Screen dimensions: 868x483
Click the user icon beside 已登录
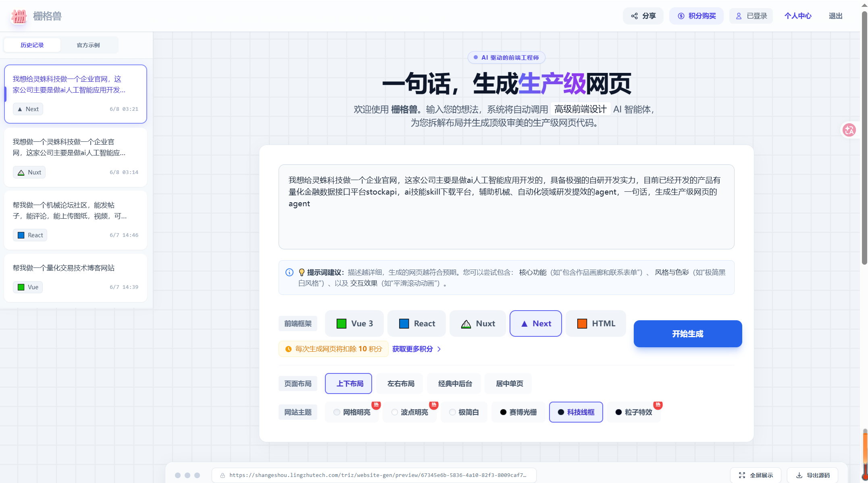pyautogui.click(x=739, y=16)
